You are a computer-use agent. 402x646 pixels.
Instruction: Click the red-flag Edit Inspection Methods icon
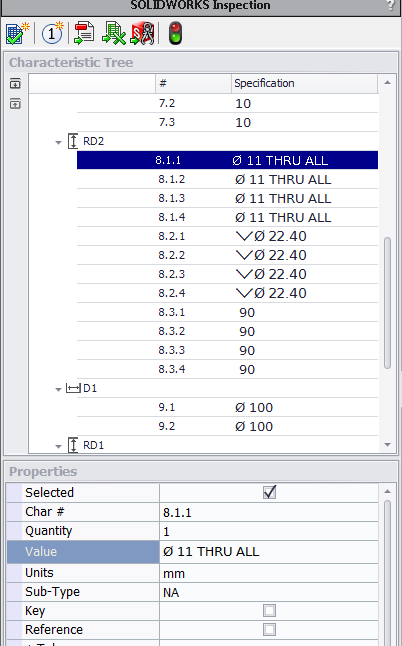(x=84, y=33)
